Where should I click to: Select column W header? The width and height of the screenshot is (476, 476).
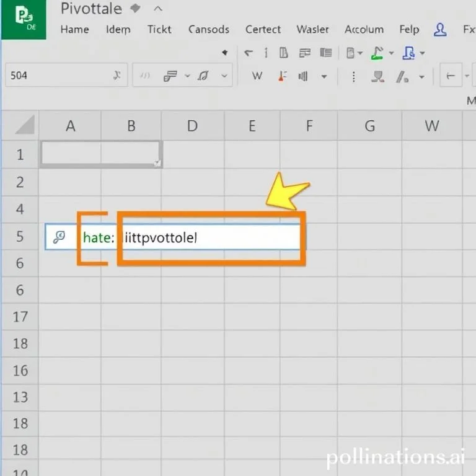pyautogui.click(x=432, y=125)
